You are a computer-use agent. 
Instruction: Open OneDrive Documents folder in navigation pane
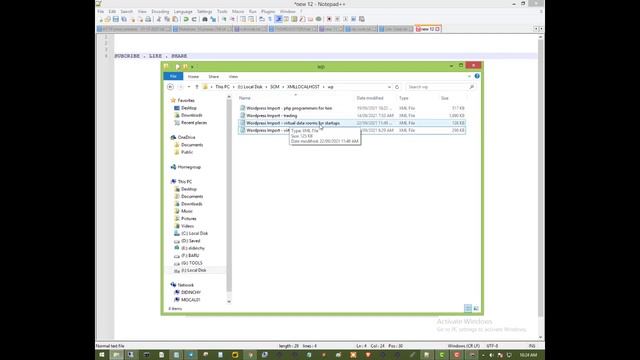pos(192,145)
